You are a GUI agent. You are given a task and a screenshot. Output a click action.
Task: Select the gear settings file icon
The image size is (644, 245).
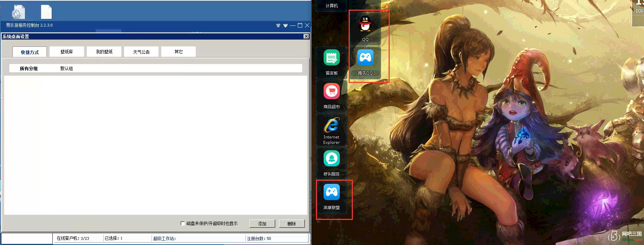pyautogui.click(x=18, y=12)
